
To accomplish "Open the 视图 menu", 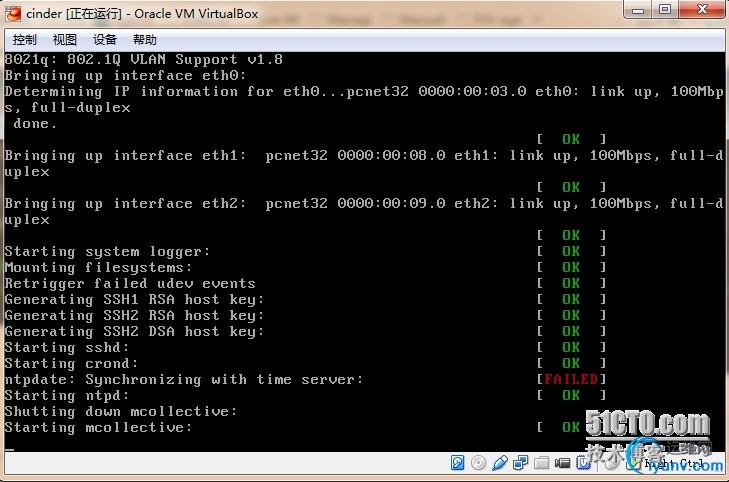I will click(65, 40).
